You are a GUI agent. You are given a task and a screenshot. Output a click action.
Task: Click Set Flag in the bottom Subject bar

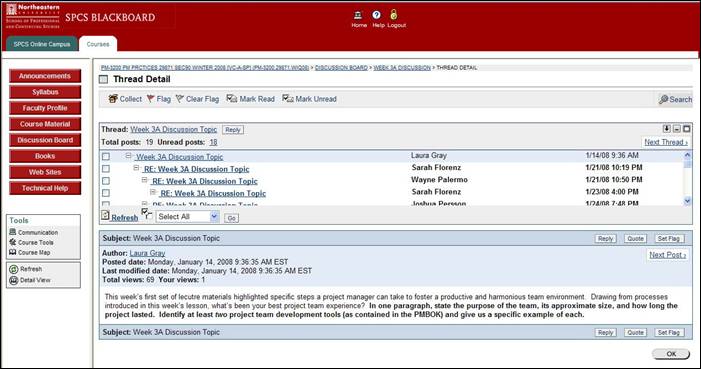669,333
